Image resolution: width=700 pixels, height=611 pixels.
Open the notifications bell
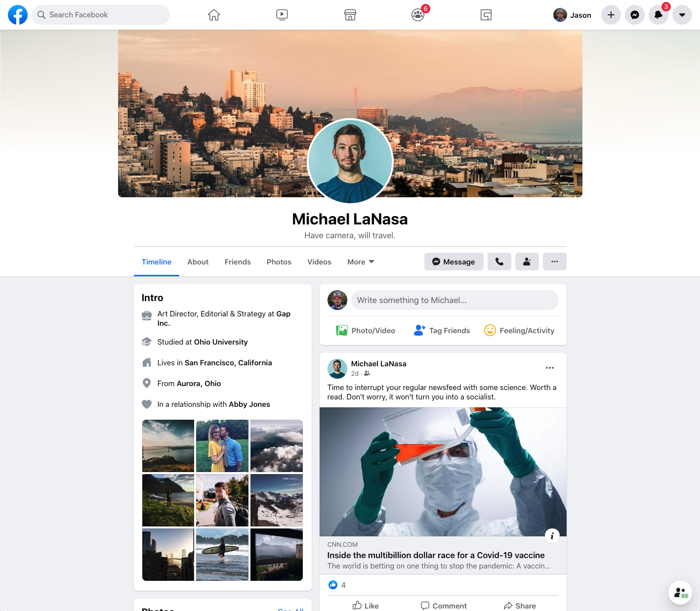click(x=659, y=15)
